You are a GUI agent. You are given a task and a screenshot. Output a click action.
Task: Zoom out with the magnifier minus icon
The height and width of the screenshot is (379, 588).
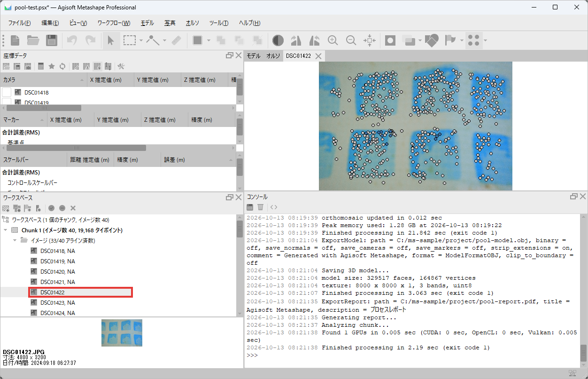351,40
